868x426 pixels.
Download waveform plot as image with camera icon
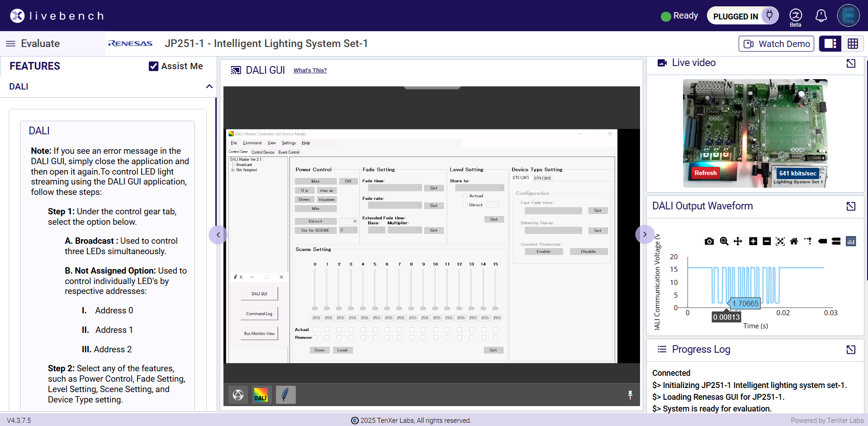(x=709, y=241)
